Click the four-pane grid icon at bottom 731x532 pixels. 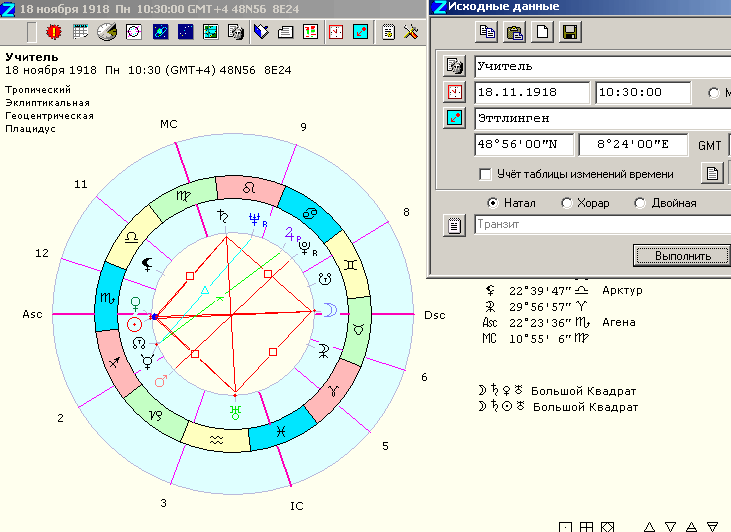pos(586,527)
